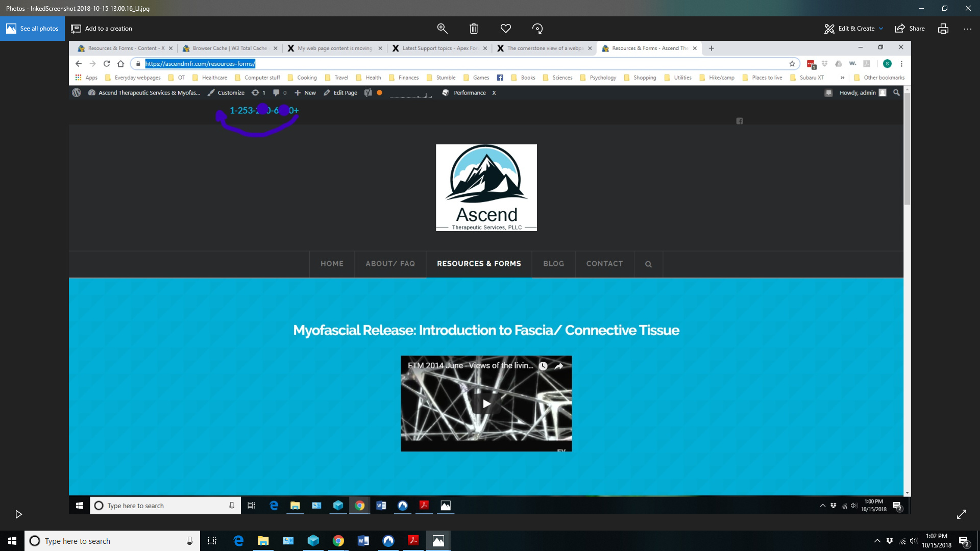The width and height of the screenshot is (980, 551).
Task: Open the three-dot more options menu
Action: click(x=968, y=29)
